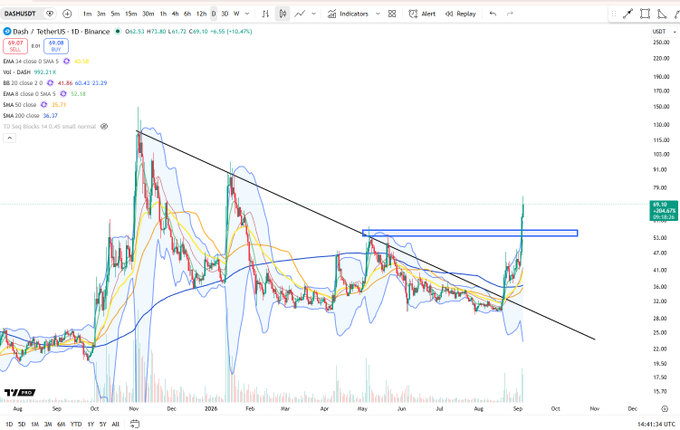Open the Indicators dialog
Image resolution: width=680 pixels, height=430 pixels.
pos(348,14)
